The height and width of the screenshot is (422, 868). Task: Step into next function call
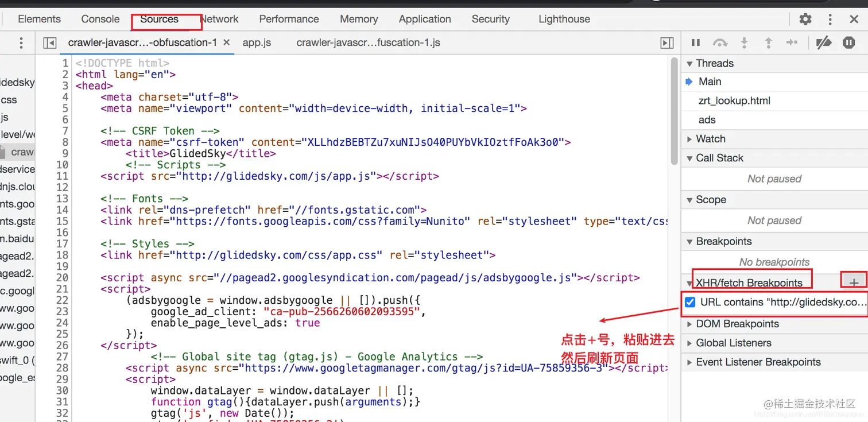coord(745,42)
